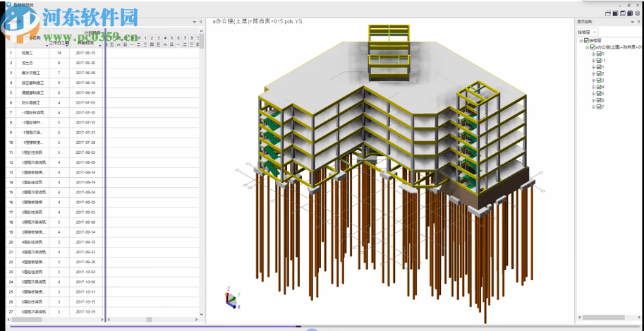
Task: Select task row 4 独立基础施工
Action: tap(32, 83)
